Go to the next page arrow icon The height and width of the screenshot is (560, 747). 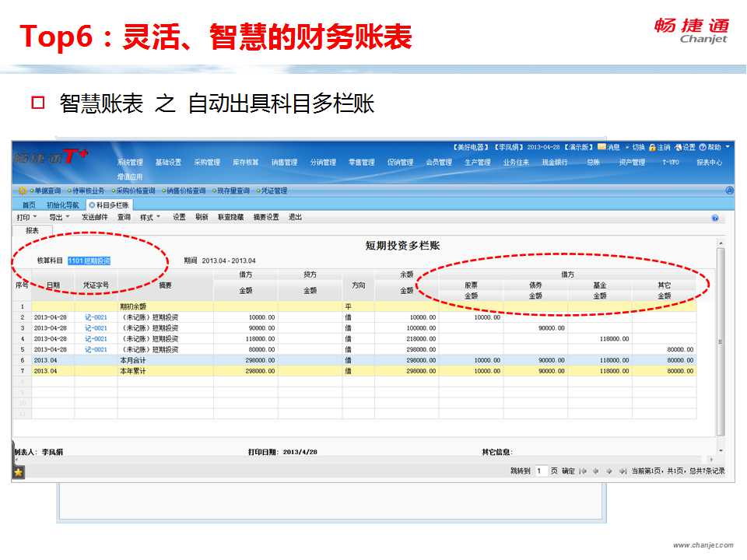[x=609, y=471]
